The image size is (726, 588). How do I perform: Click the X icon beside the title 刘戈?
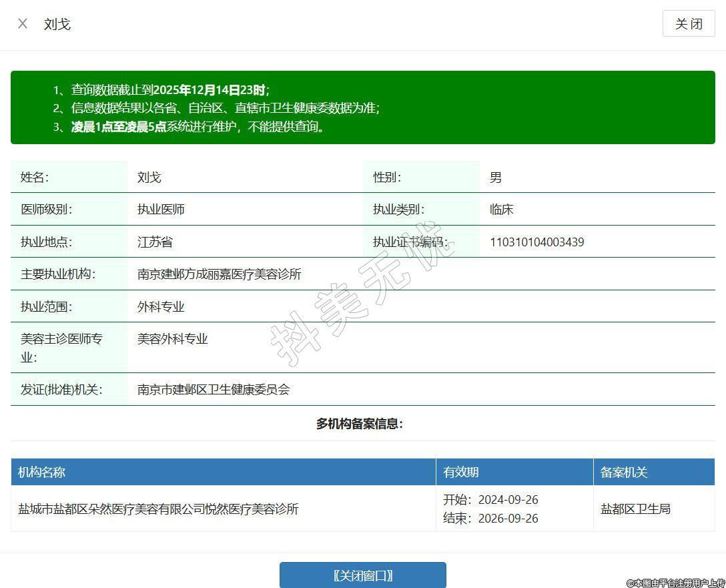coord(23,24)
